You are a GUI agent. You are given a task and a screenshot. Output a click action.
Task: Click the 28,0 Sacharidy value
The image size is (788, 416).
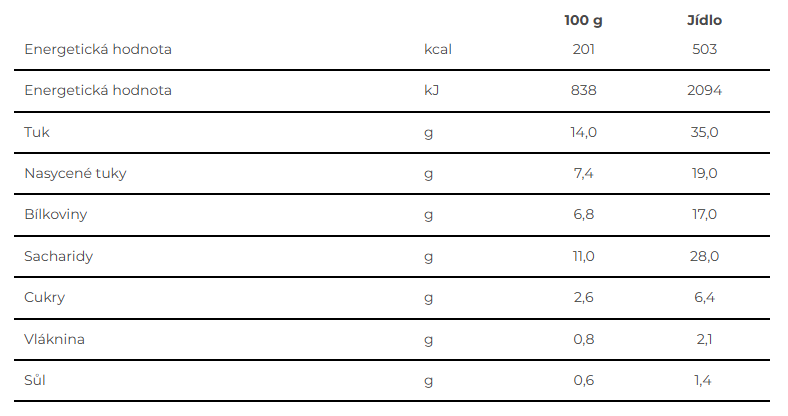(704, 256)
